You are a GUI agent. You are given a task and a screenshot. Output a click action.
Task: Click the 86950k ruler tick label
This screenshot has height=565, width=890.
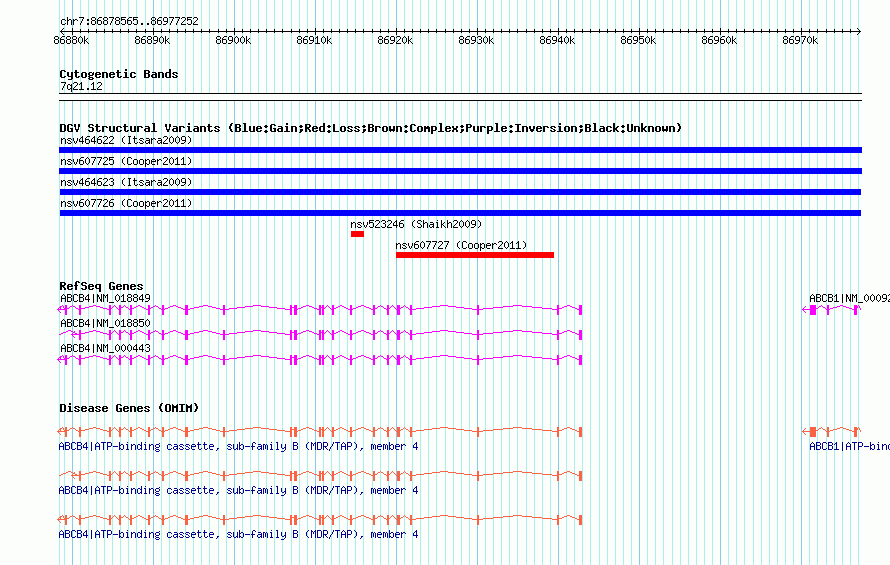click(x=638, y=40)
